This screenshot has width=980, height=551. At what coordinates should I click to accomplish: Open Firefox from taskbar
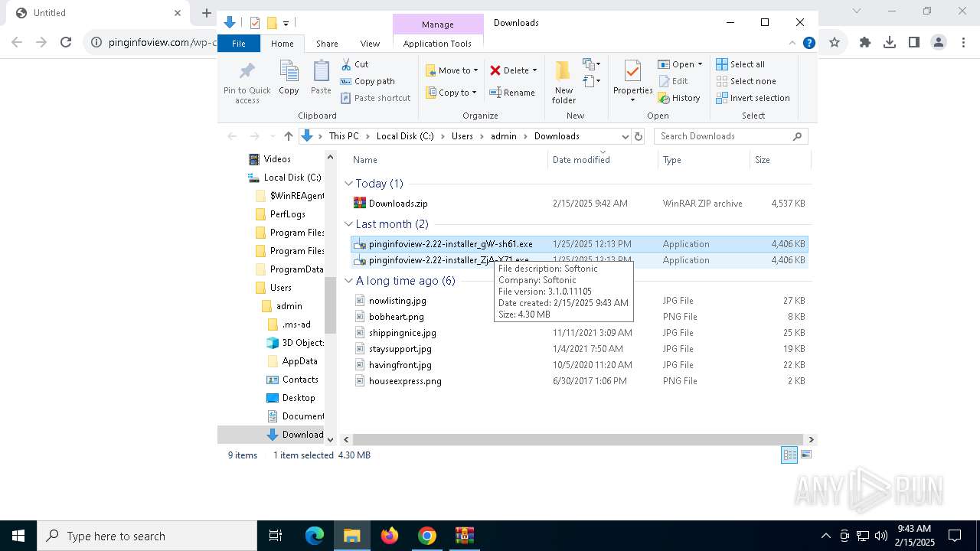[390, 536]
